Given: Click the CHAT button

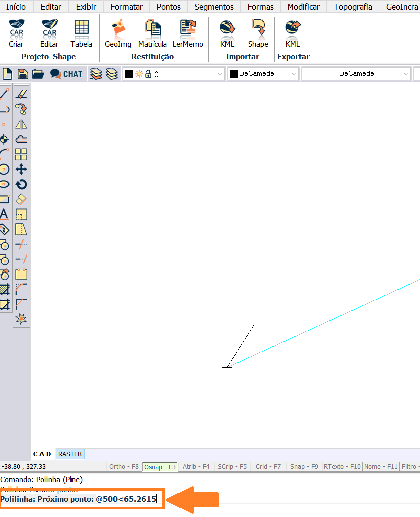Looking at the screenshot, I should pos(66,74).
